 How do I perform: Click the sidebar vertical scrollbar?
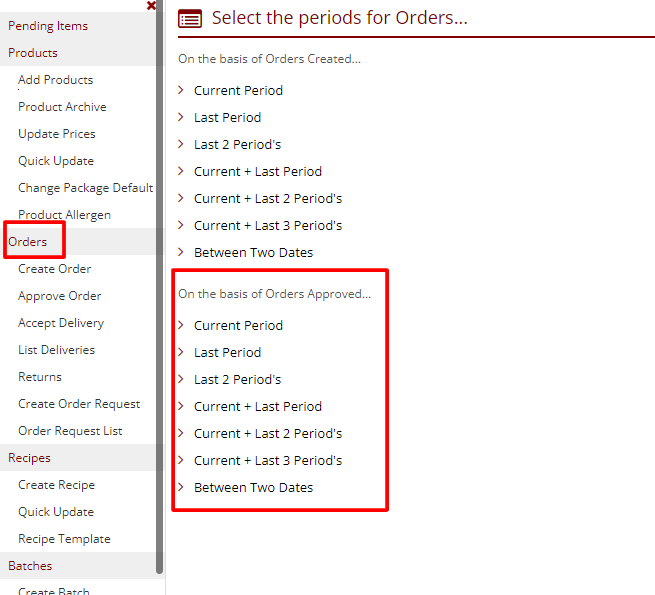[x=159, y=300]
